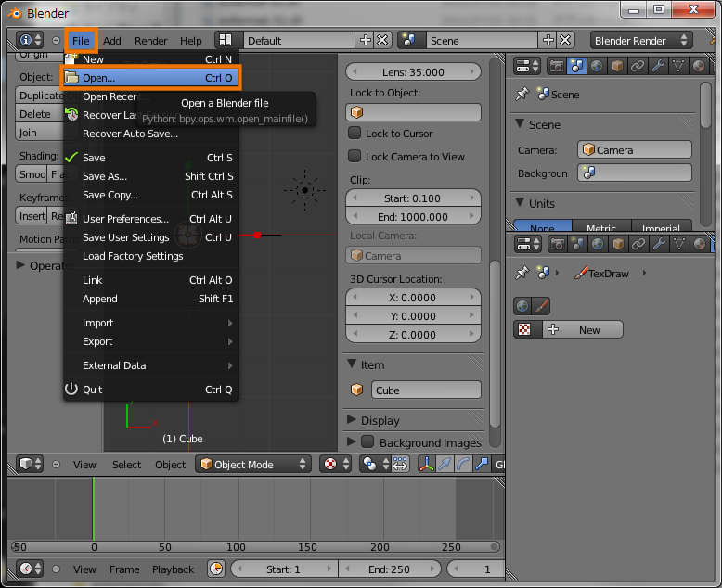The height and width of the screenshot is (588, 722).
Task: Click the brush texture type icon
Action: pos(542,306)
